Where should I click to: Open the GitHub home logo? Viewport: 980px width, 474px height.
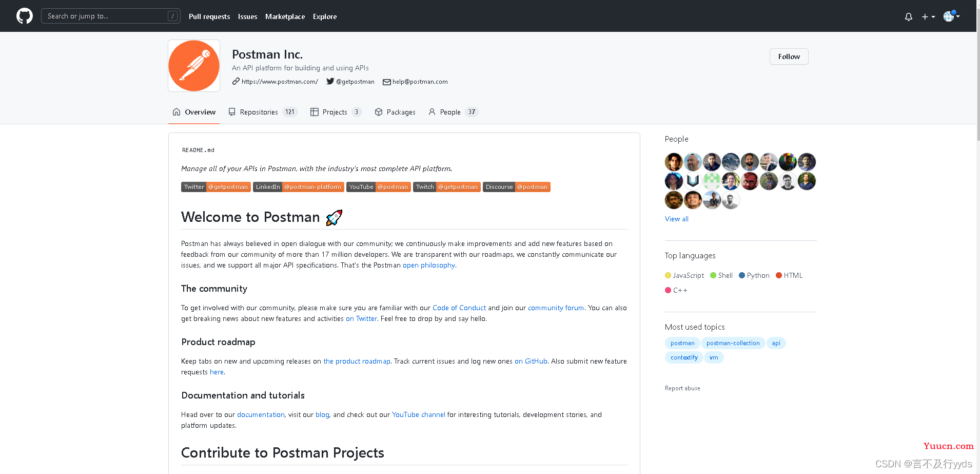[x=25, y=16]
